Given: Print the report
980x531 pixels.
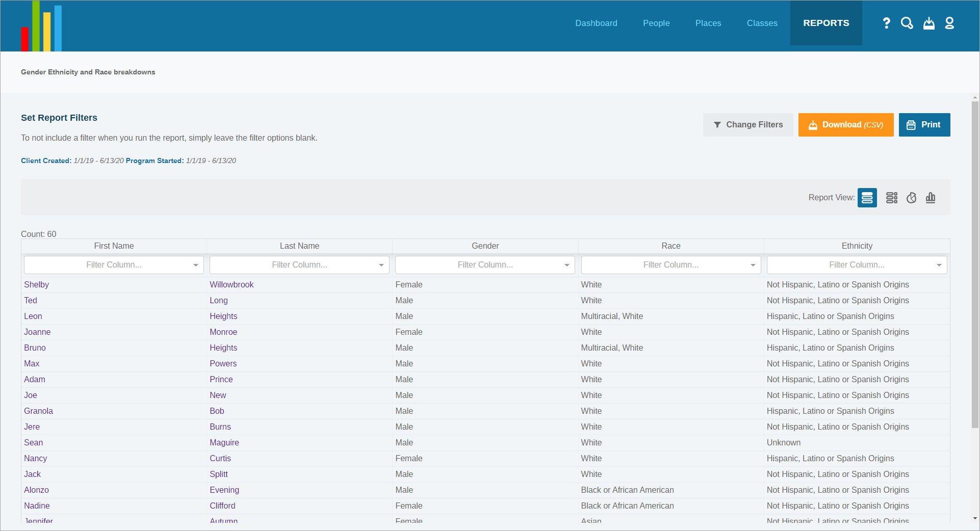Looking at the screenshot, I should pos(924,125).
